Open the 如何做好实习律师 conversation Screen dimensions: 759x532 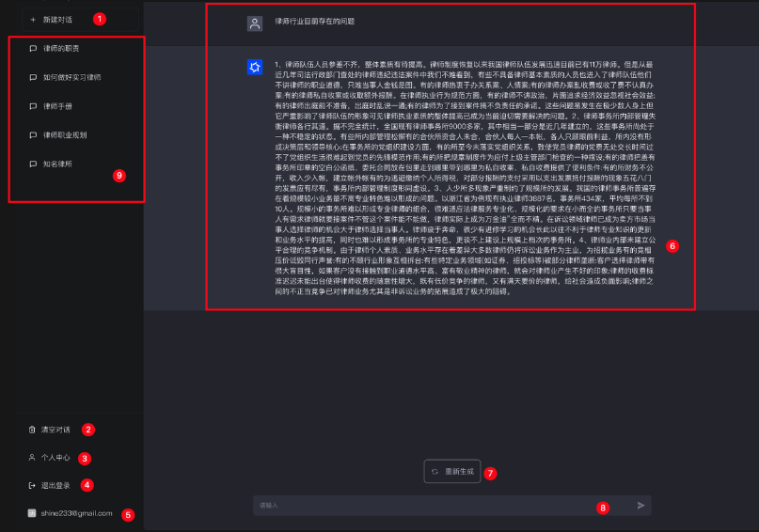tap(71, 77)
